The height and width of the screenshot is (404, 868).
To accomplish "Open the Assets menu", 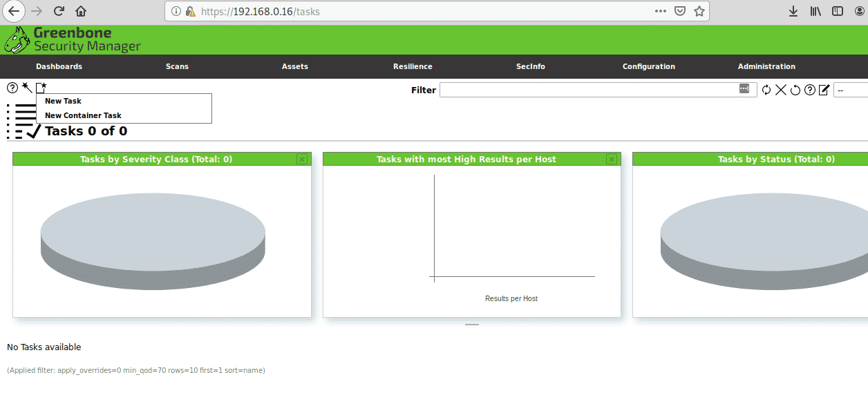I will coord(295,66).
